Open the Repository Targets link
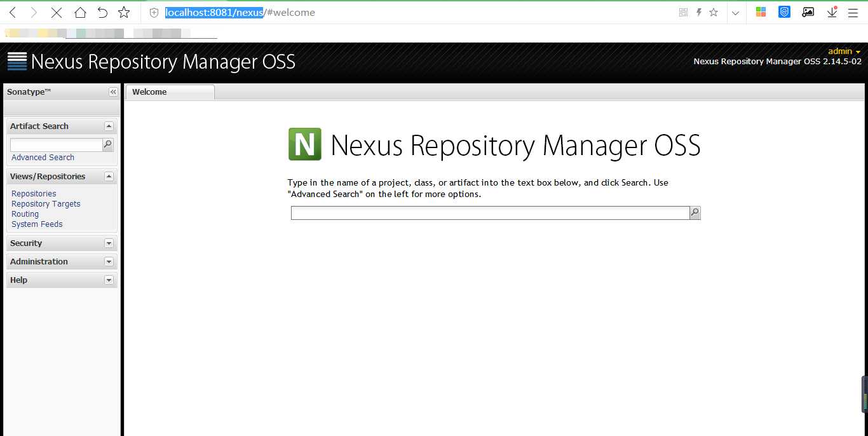This screenshot has height=436, width=868. (x=46, y=204)
